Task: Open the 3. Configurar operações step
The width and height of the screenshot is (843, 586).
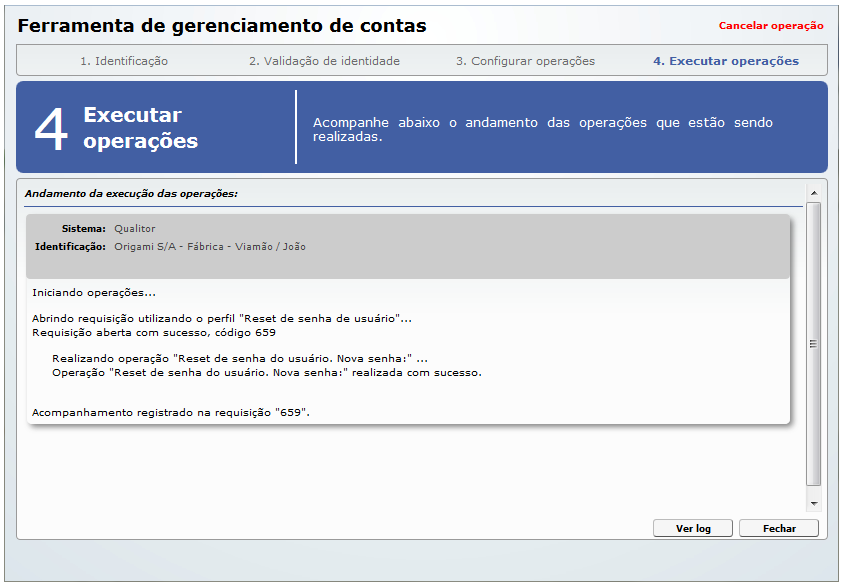Action: [x=525, y=61]
